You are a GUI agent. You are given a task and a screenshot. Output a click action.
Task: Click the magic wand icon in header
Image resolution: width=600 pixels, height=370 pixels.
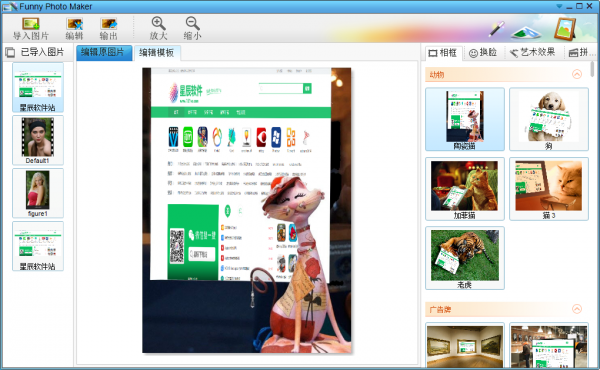coord(497,29)
